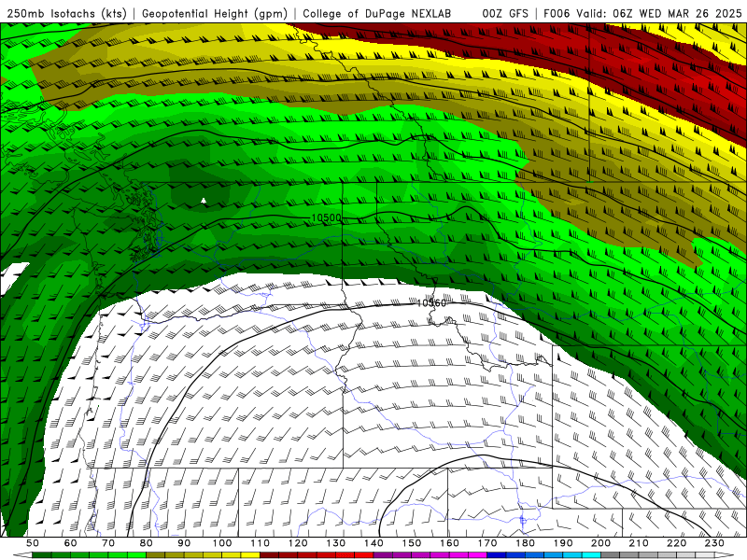Click the "Geopotential Height (gpm)" title text

[x=215, y=13]
